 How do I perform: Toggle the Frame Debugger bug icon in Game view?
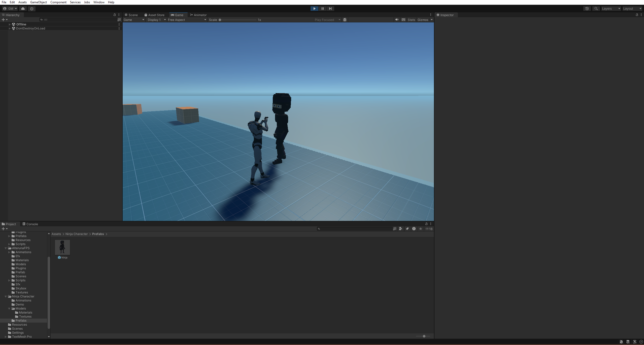[x=345, y=20]
